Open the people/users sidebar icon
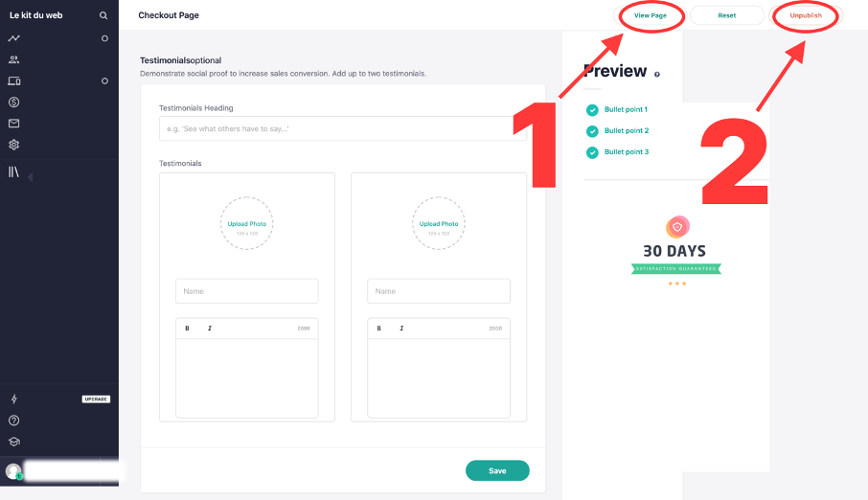 coord(13,59)
